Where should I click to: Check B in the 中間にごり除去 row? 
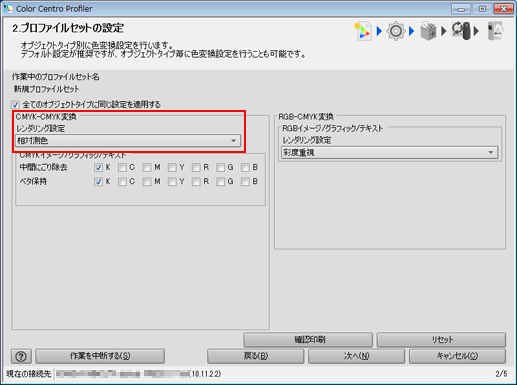[x=245, y=167]
